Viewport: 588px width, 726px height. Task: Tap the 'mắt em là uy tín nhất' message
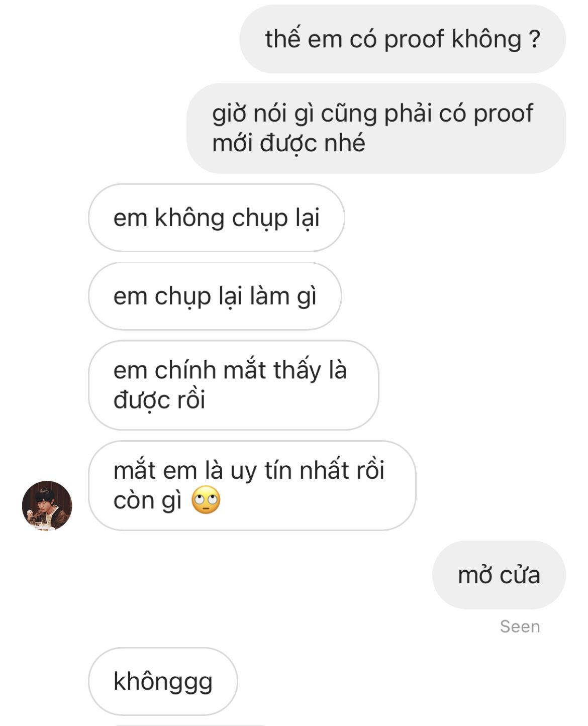pyautogui.click(x=252, y=486)
